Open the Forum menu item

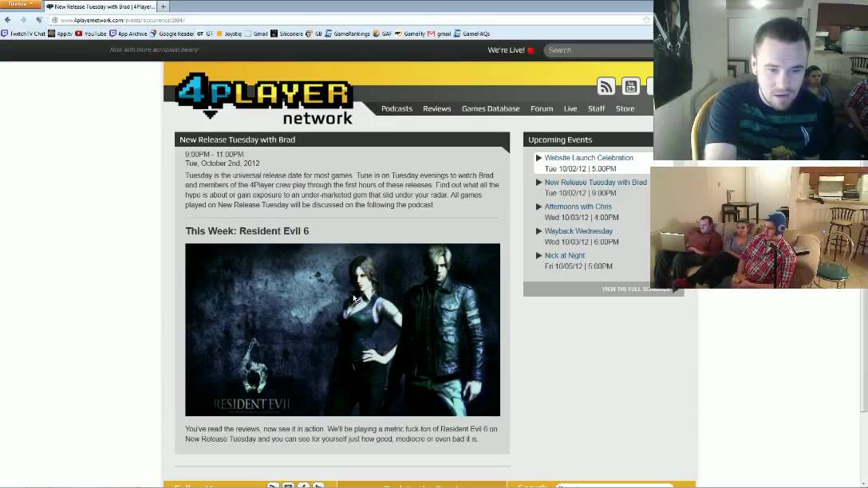coord(542,109)
